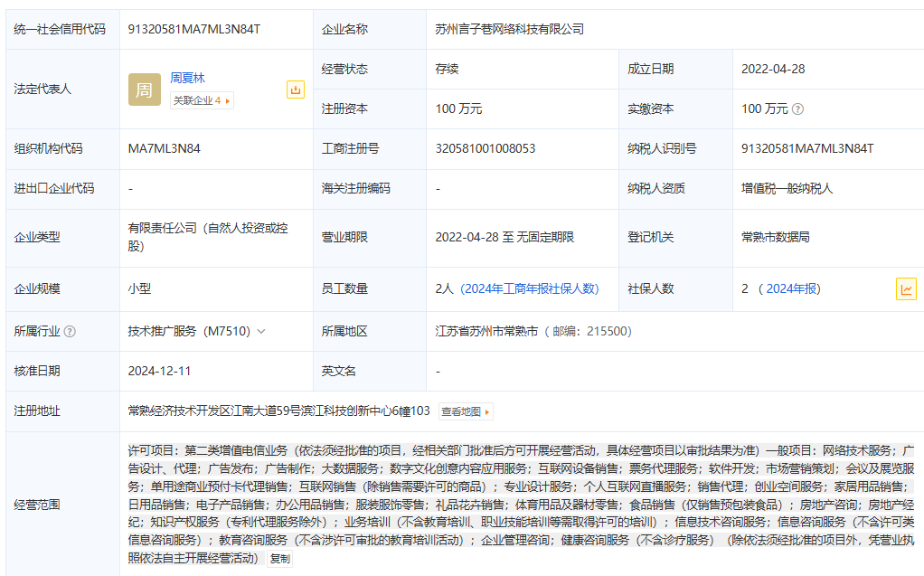Click the question mark icon beside 所属行业
The height and width of the screenshot is (576, 924).
point(70,332)
